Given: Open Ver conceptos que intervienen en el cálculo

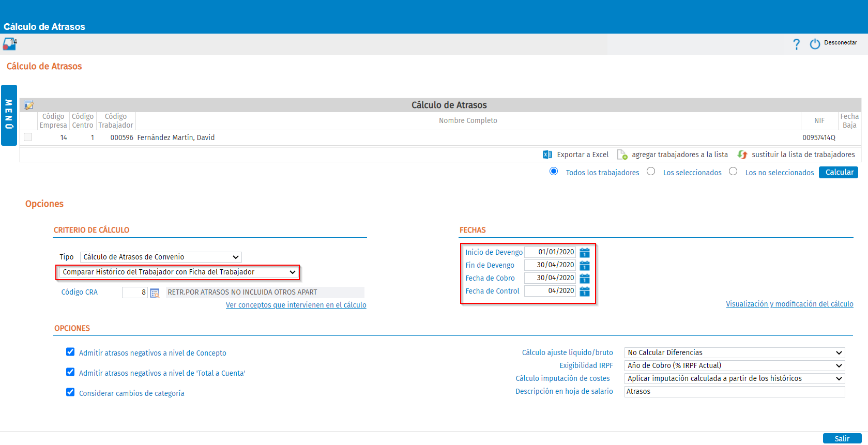Looking at the screenshot, I should (x=296, y=305).
